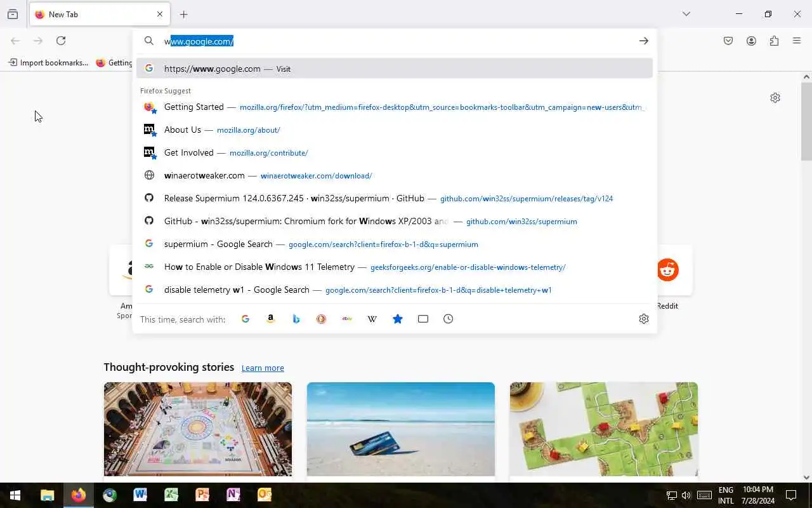
Task: Search history with clock icon
Action: pyautogui.click(x=449, y=319)
